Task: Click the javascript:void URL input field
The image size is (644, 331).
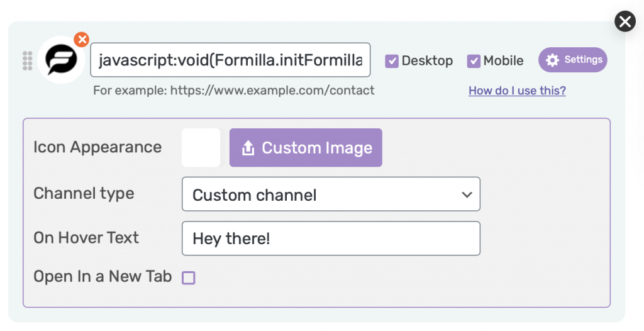Action: (x=230, y=60)
